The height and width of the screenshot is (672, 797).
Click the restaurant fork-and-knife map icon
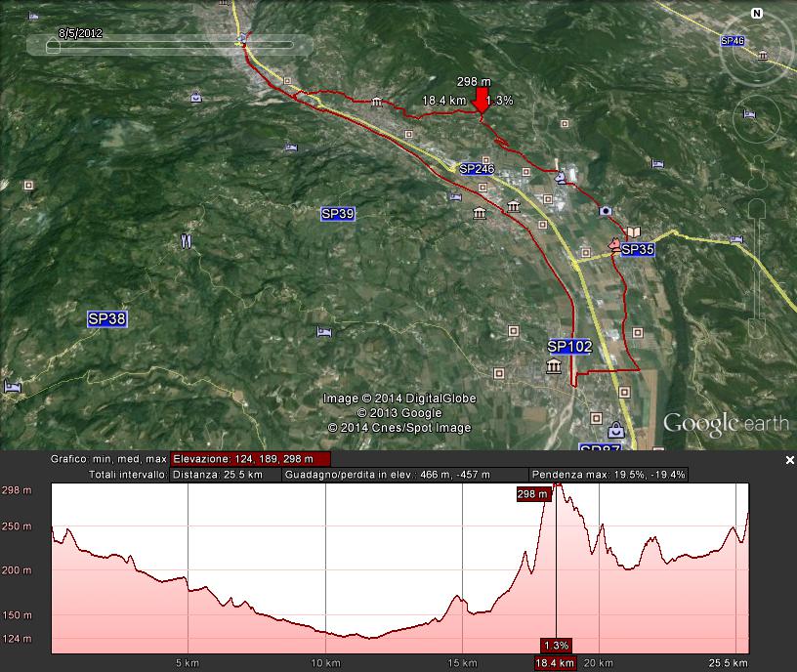tap(186, 239)
